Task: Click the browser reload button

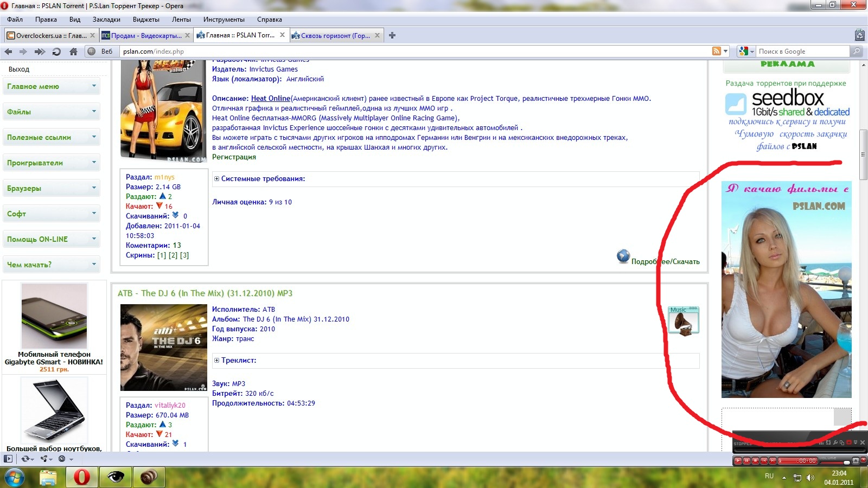Action: pos(56,52)
